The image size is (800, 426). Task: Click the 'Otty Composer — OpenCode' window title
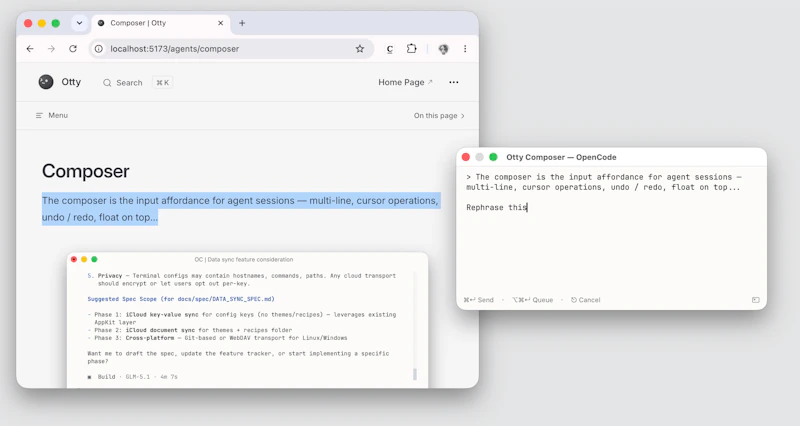(561, 157)
